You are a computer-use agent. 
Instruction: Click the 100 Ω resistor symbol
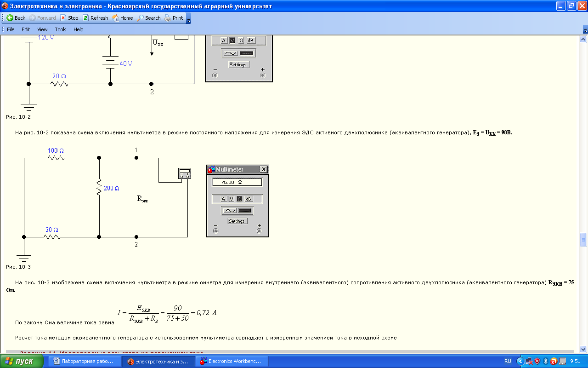pyautogui.click(x=56, y=157)
